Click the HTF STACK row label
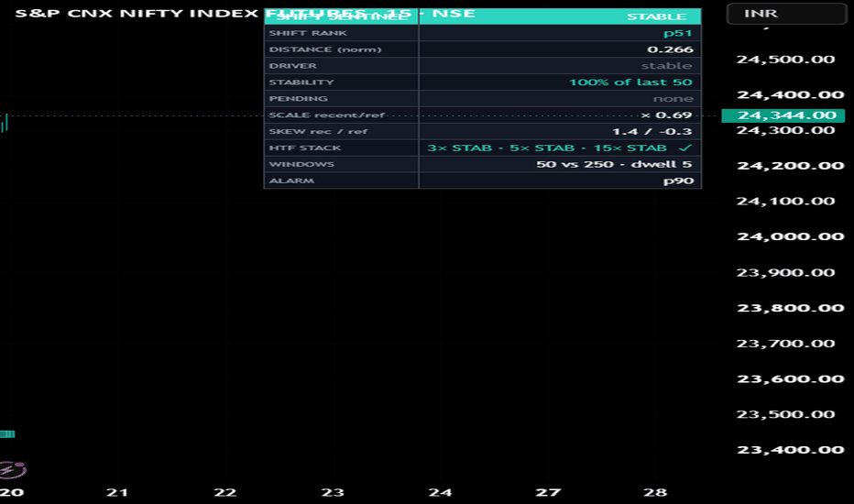This screenshot has width=854, height=504. (x=305, y=148)
